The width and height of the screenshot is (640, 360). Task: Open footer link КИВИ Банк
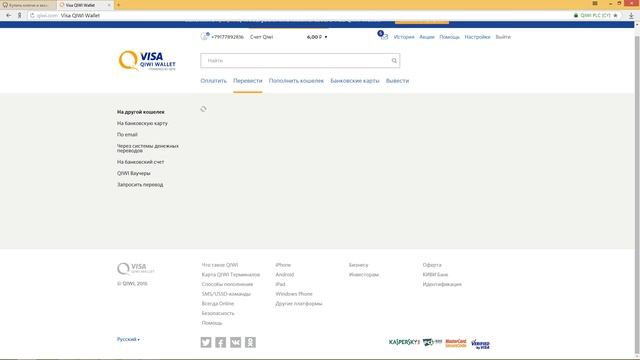point(435,275)
